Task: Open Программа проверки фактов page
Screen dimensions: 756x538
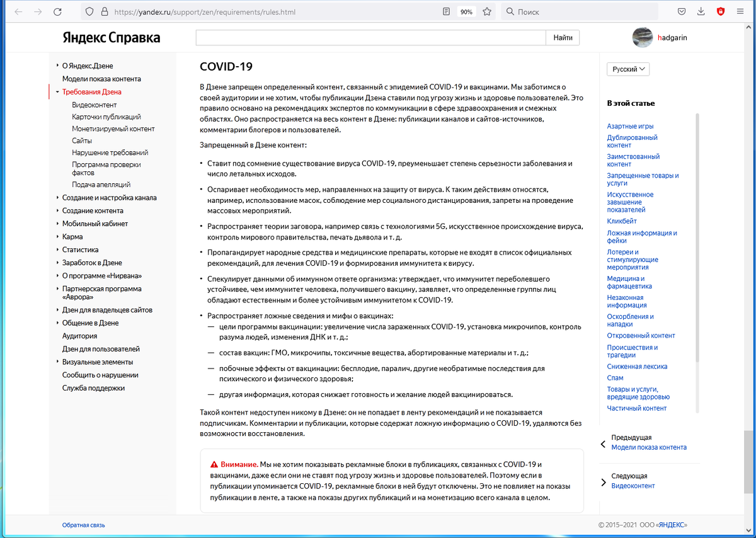Action: tap(106, 169)
